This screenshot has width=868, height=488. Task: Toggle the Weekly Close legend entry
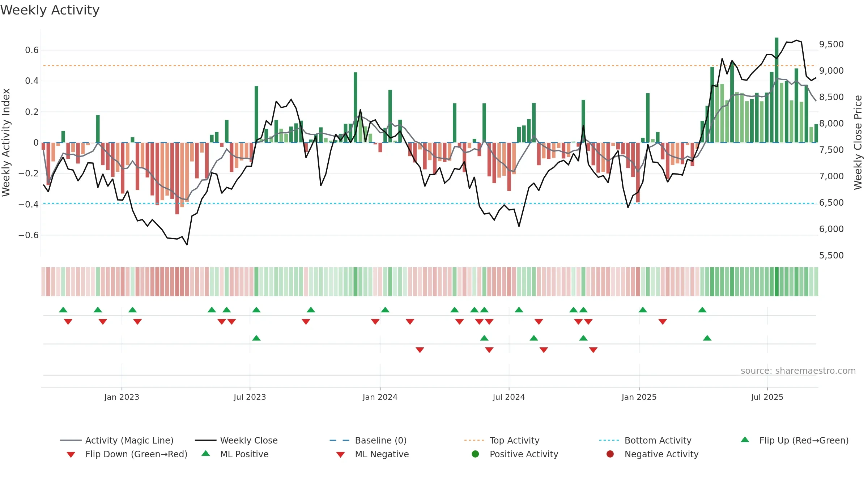(236, 440)
